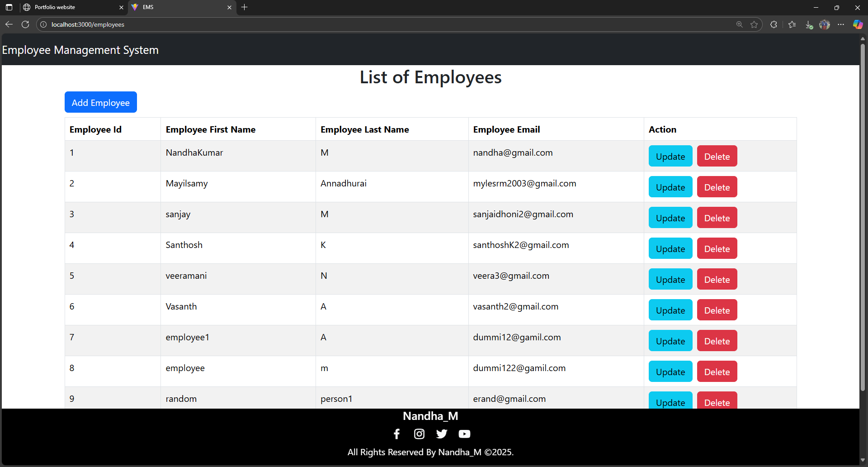Click the Employee Management System title link
The height and width of the screenshot is (467, 868).
point(80,50)
